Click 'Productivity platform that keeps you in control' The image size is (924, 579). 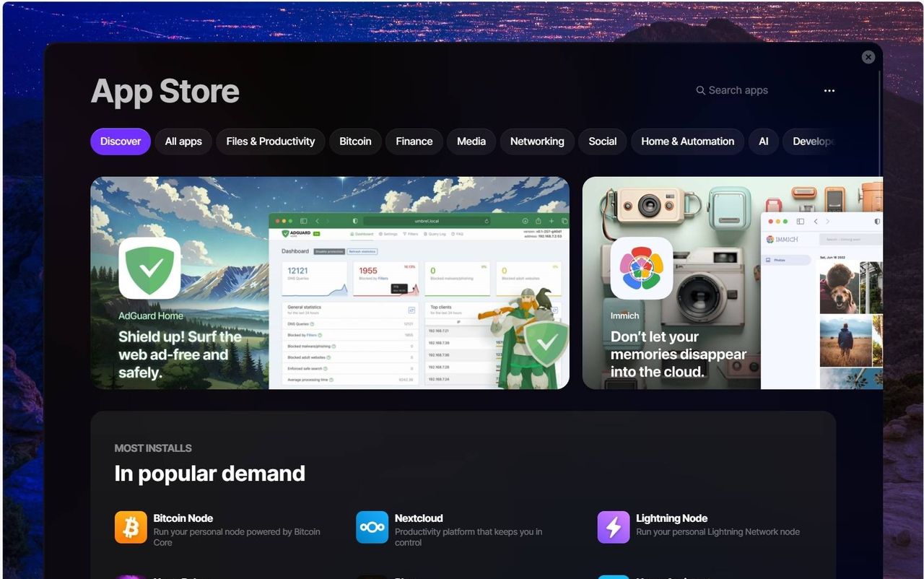pos(468,537)
